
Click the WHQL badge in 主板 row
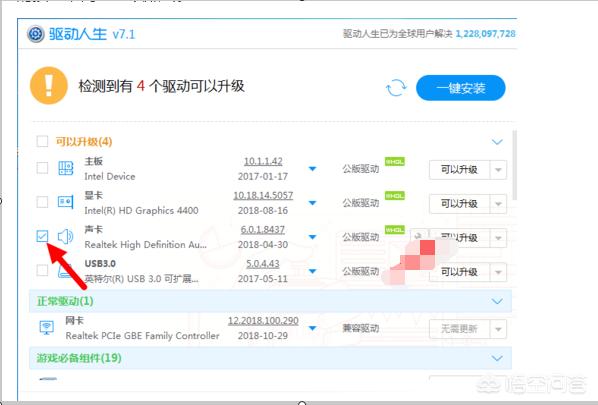pos(394,162)
